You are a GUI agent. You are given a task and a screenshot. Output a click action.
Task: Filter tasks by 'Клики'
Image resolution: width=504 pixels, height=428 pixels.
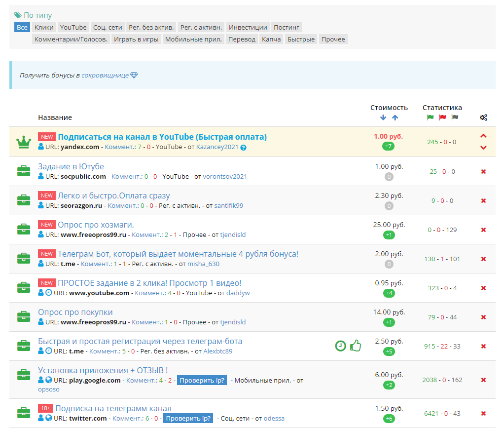(44, 27)
